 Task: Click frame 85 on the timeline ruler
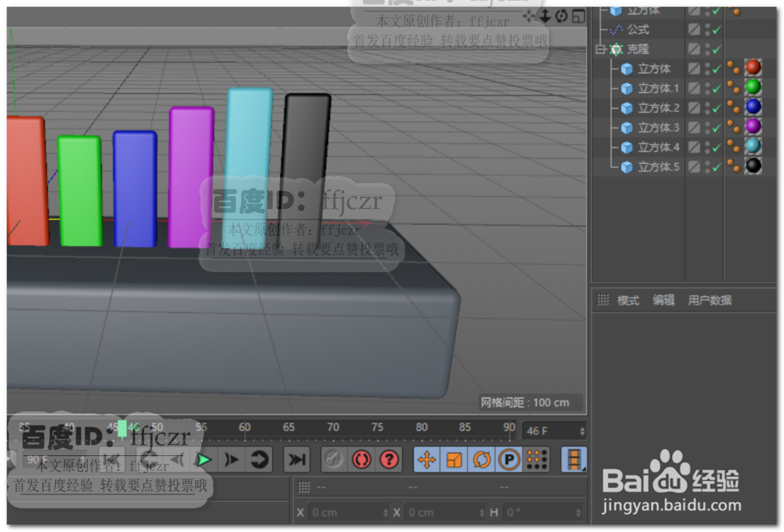click(465, 428)
